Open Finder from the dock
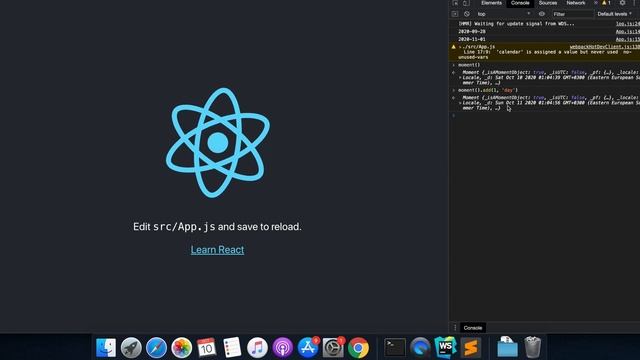This screenshot has height=360, width=640. pos(106,348)
